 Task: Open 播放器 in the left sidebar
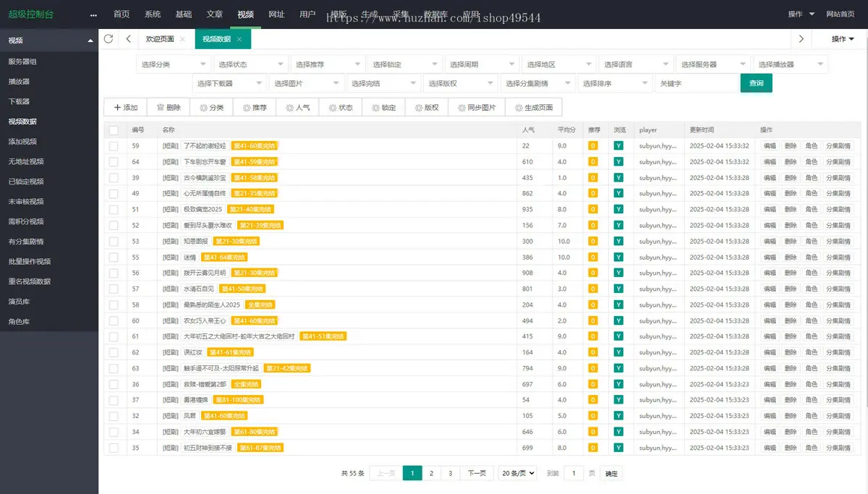[x=20, y=82]
